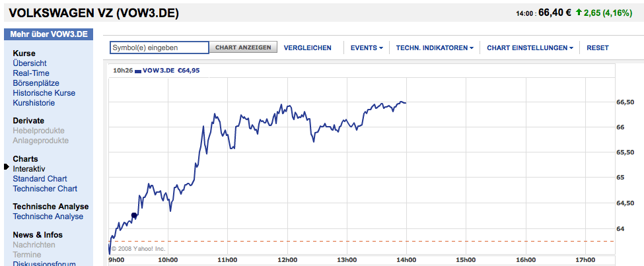Click RESET to reset the chart
The height and width of the screenshot is (266, 644).
[598, 48]
